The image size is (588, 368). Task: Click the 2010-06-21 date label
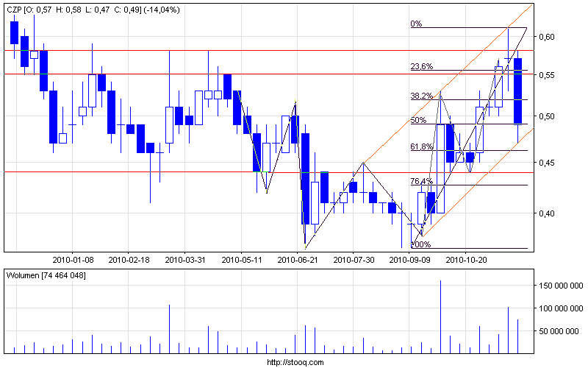pos(298,260)
